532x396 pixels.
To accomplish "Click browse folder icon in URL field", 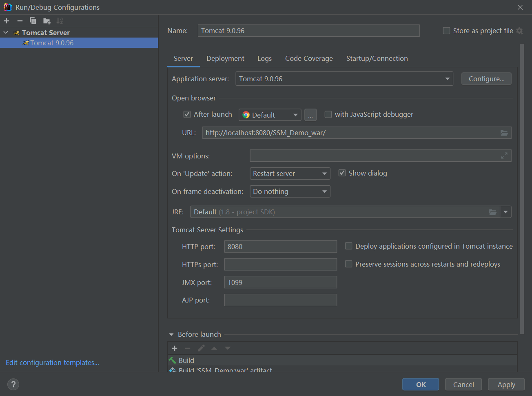I will pyautogui.click(x=504, y=133).
